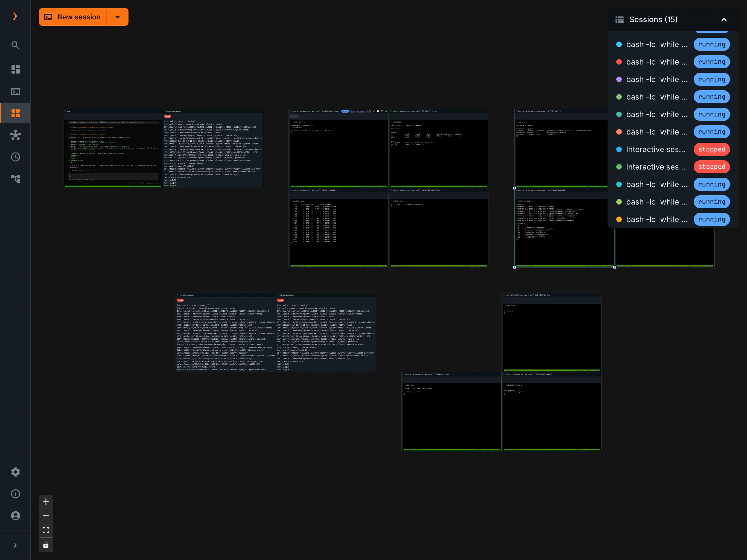The image size is (747, 560).
Task: Fit canvas to view icon
Action: click(x=46, y=530)
